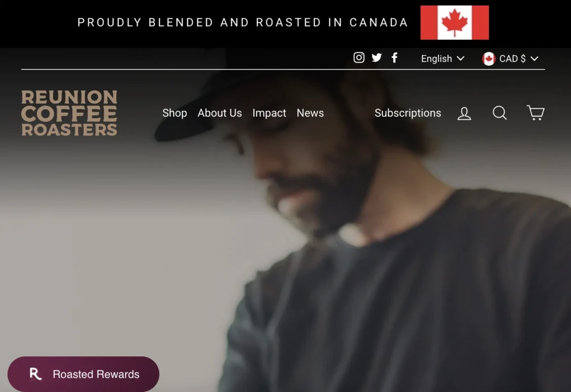This screenshot has height=392, width=571.
Task: Click the Reunion Coffee Roasters logo
Action: (x=69, y=113)
